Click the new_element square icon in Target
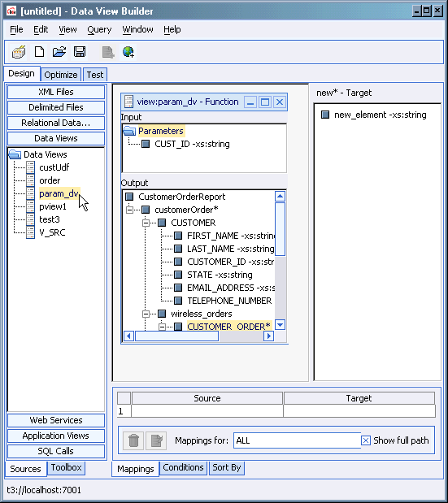This screenshot has height=503, width=448. [x=325, y=115]
